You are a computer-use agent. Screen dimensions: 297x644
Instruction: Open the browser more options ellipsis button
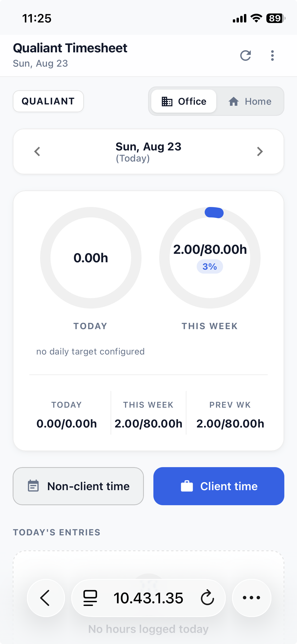[252, 598]
